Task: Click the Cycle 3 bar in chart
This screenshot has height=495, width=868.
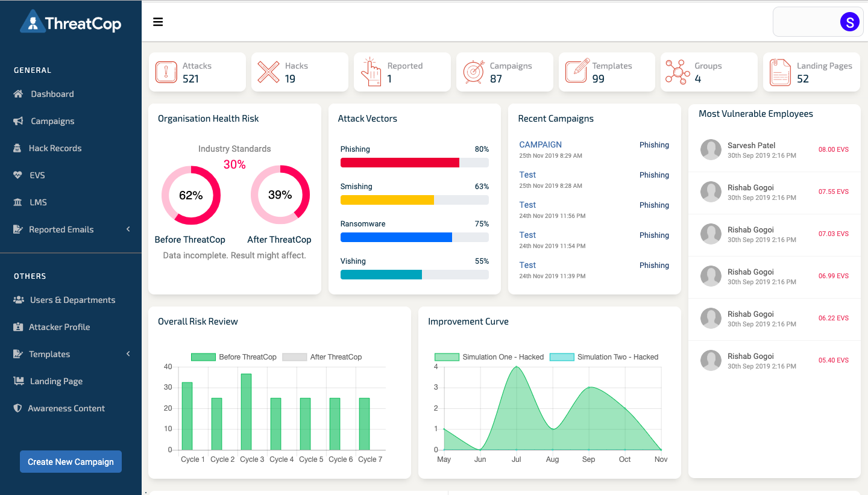Action: coord(246,412)
